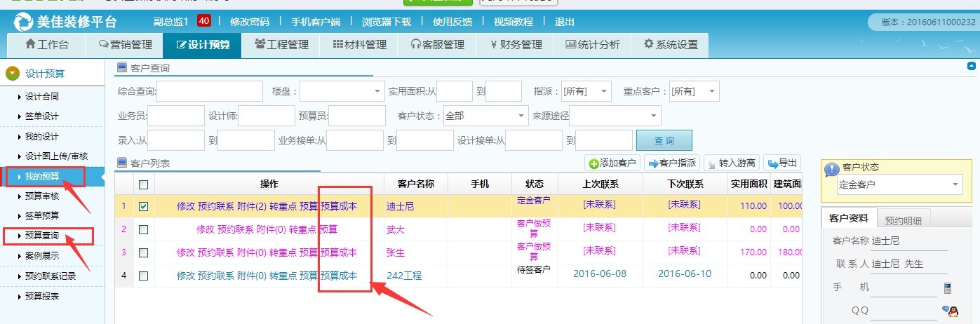Select 预算查询 in the left sidebar
Screen dimensions: 980x324
(x=42, y=236)
